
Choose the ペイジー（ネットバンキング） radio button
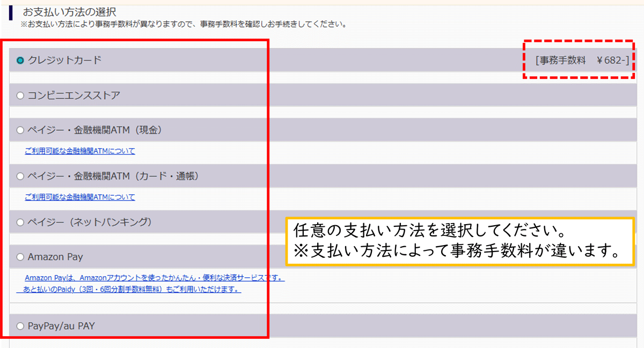click(20, 222)
